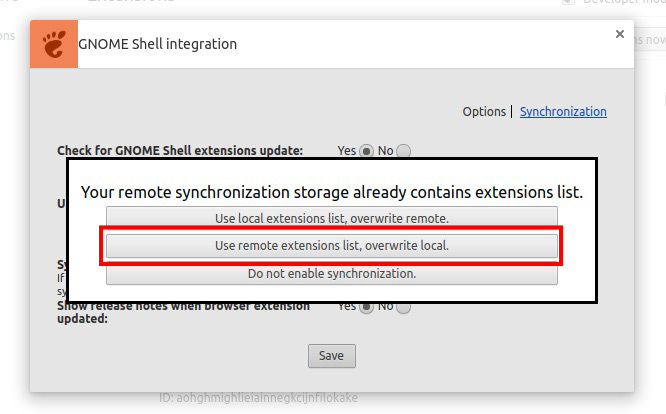
Task: Choose No for show release notes
Action: tap(404, 306)
